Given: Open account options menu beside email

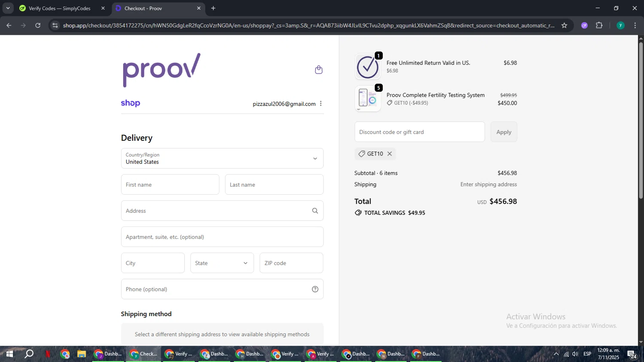Looking at the screenshot, I should click(321, 104).
